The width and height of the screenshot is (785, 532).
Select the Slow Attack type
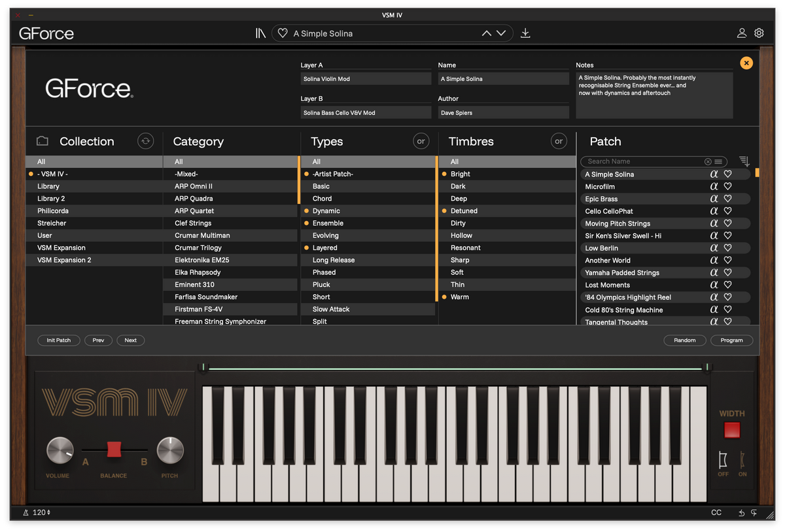point(368,309)
